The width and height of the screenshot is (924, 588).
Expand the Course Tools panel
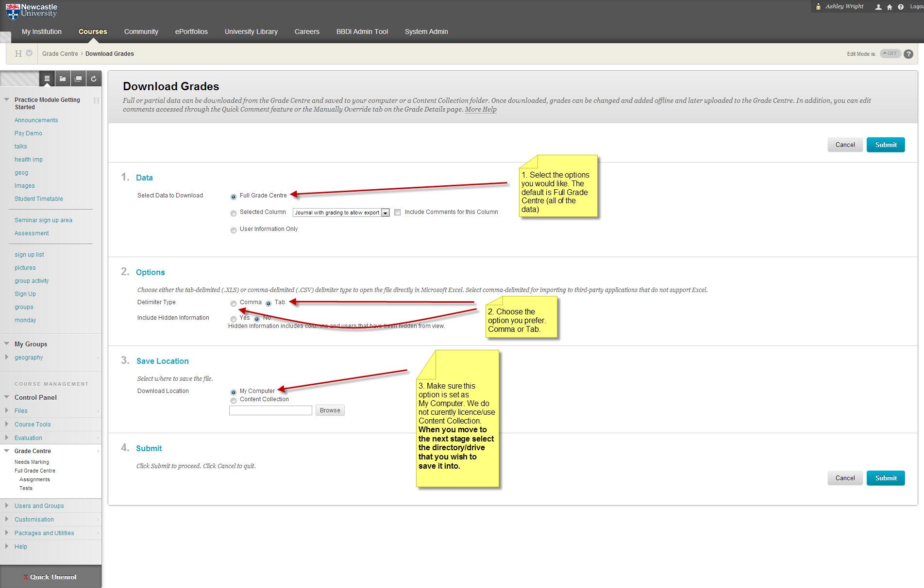click(x=33, y=424)
